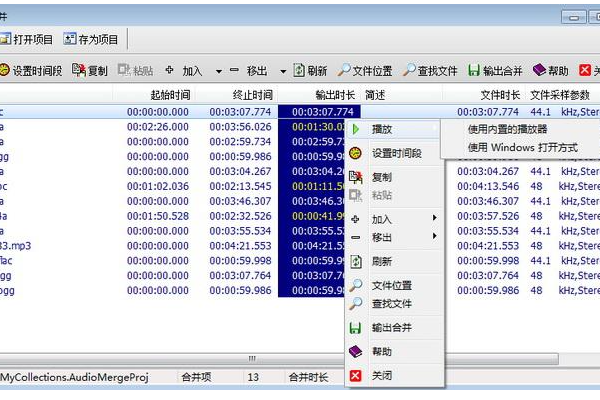Click the 合并项 label in status bar
Viewport: 600px width, 400px height.
(x=196, y=377)
